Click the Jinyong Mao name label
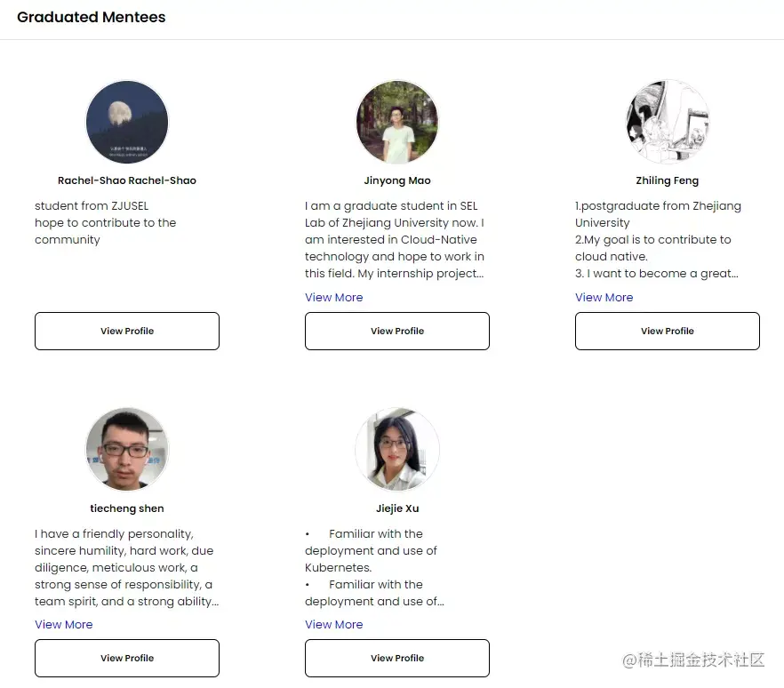The width and height of the screenshot is (784, 688). tap(397, 180)
